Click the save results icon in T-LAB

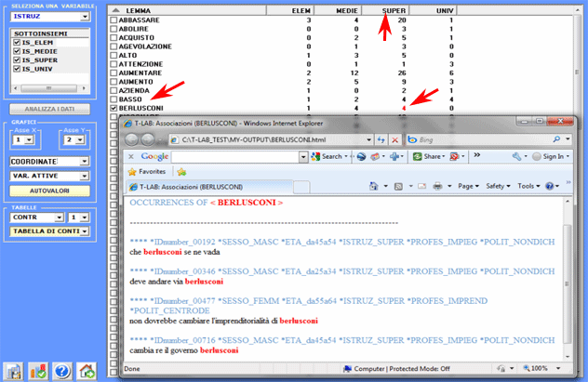14,371
